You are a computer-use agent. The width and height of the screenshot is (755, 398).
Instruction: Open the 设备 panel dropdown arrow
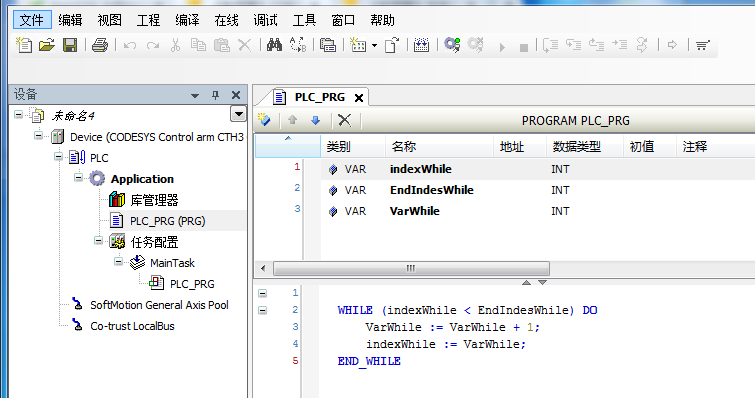coord(195,96)
